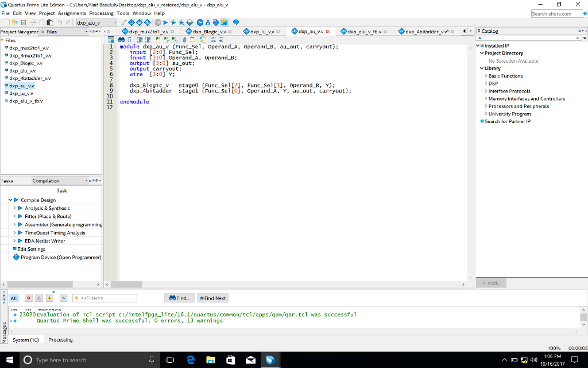Toggle warnings filter in Messages panel

point(49,298)
